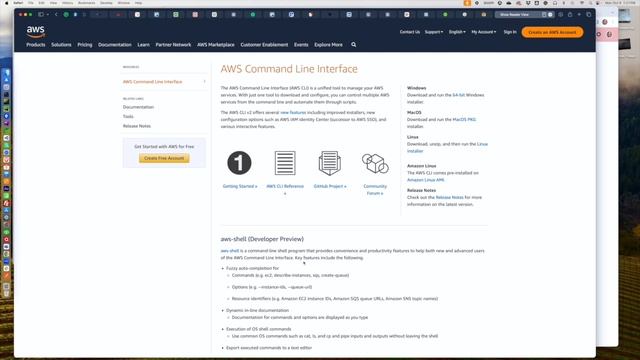The width and height of the screenshot is (640, 360).
Task: Click the Community Forum cube icon
Action: pyautogui.click(x=375, y=163)
